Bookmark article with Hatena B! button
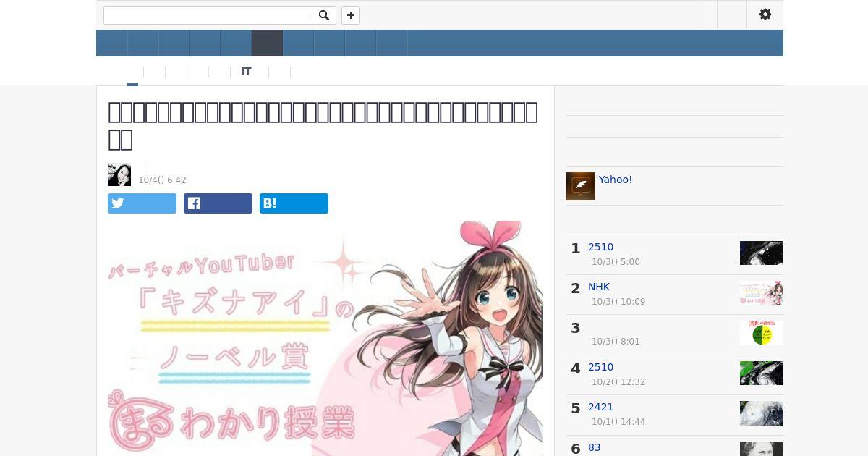The image size is (868, 456). point(294,203)
